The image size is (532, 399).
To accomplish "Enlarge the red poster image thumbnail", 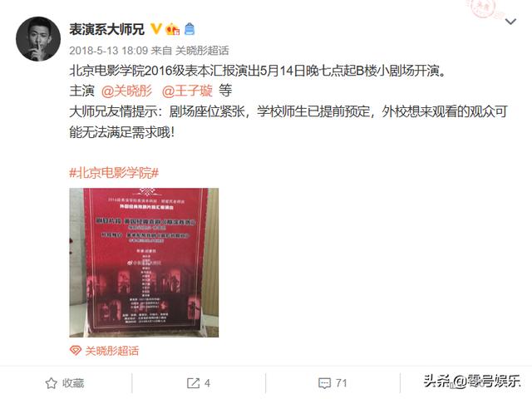I will (x=144, y=263).
